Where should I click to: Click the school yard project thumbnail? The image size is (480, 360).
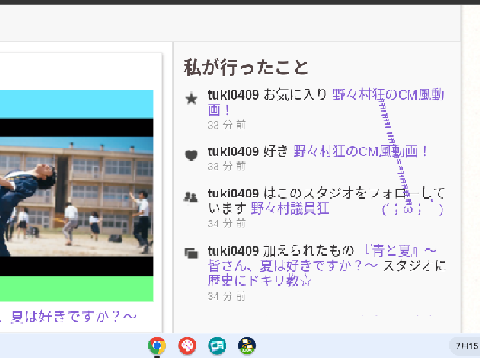point(77,196)
